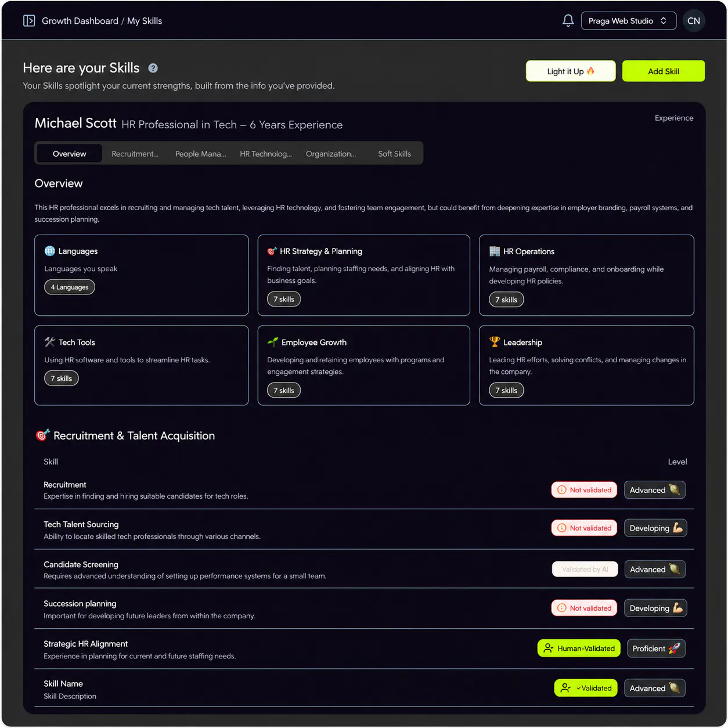The width and height of the screenshot is (728, 728).
Task: Click 7 skills pill in Leadership card
Action: [x=506, y=390]
